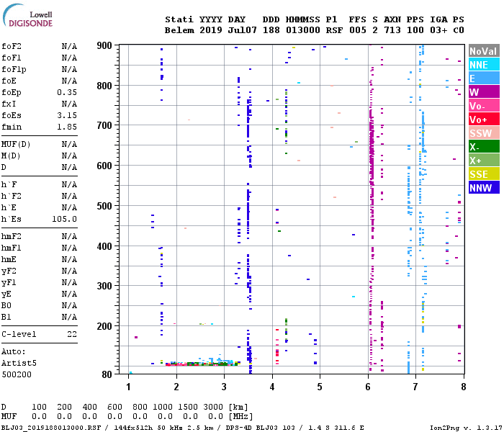The image size is (504, 432).
Task: Select the E direction legend swatch
Action: click(484, 78)
